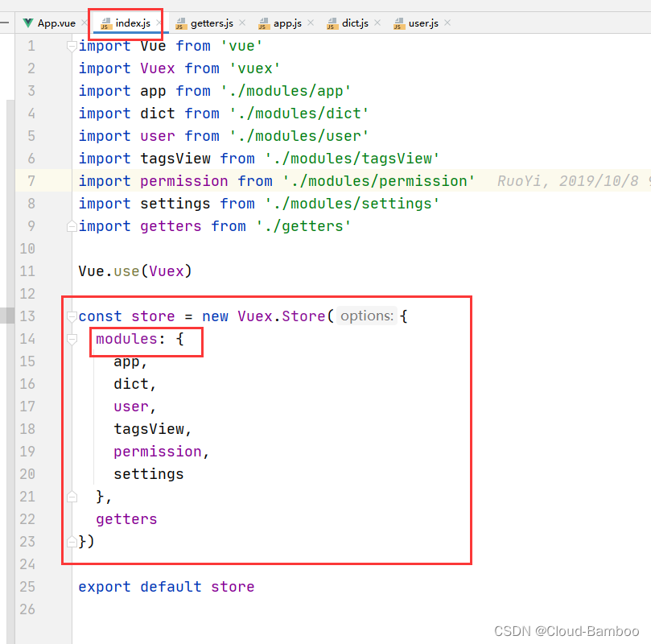The height and width of the screenshot is (644, 651).
Task: Click line number 13 in the gutter
Action: pos(27,316)
